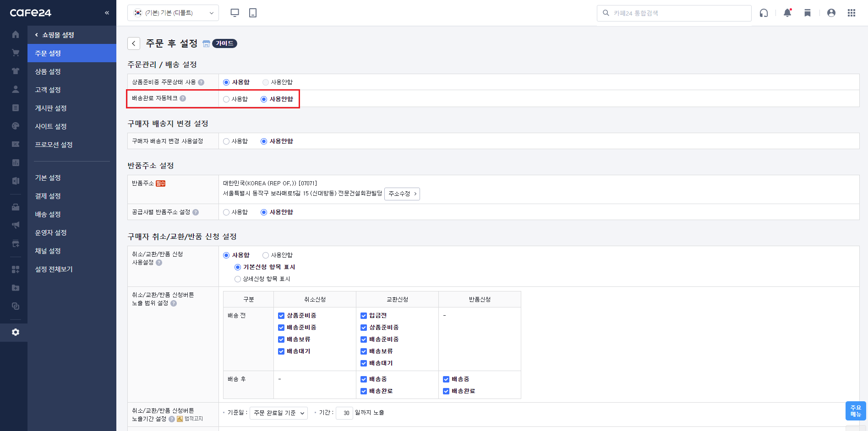
Task: Open 결제 설정 menu item
Action: tap(72, 196)
